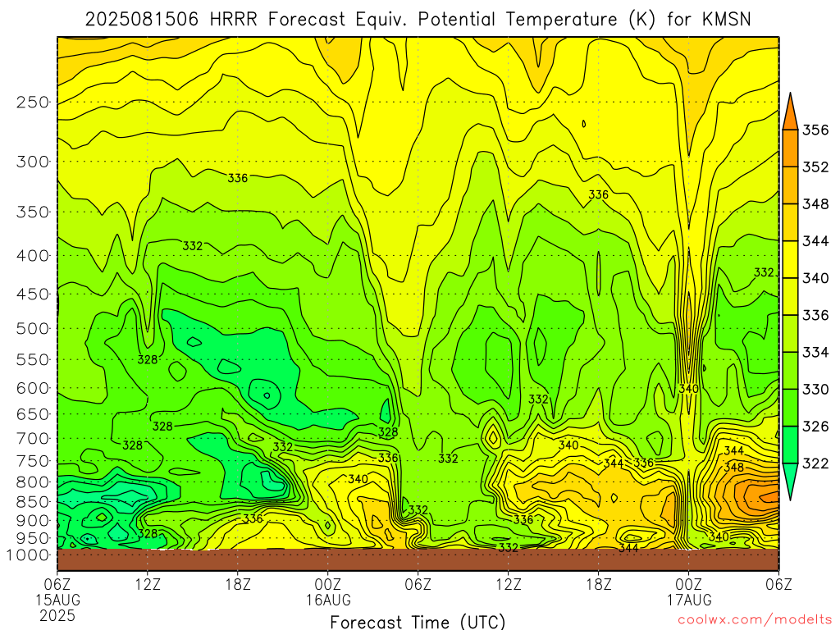The height and width of the screenshot is (630, 840).
Task: Click the 550 pressure level label
Action: 33,359
